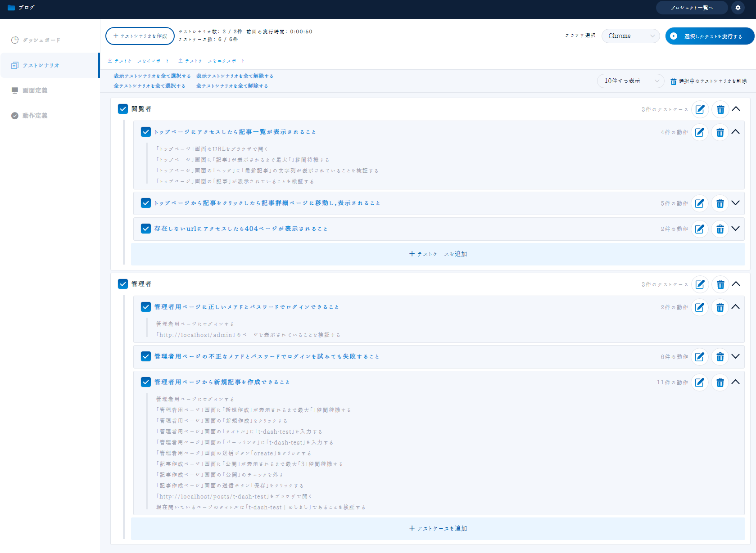Create a new scenario with テストシナリオを作成
The image size is (756, 553).
140,36
